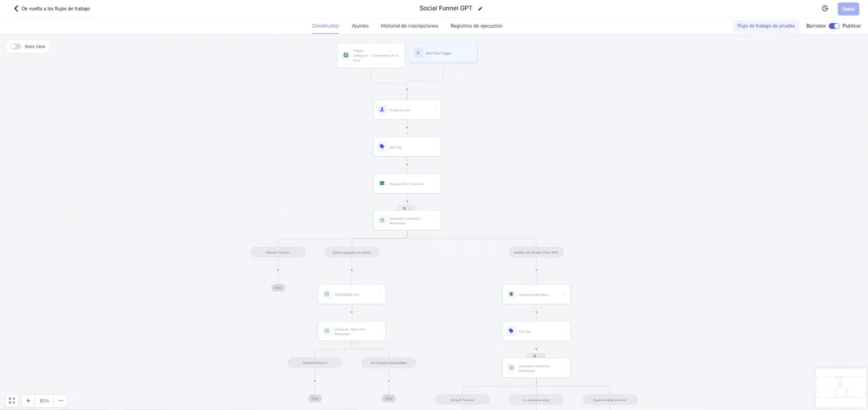868x410 pixels.
Task: Open three-dot menu on INSTAGRAM DM node
Action: pyautogui.click(x=380, y=294)
